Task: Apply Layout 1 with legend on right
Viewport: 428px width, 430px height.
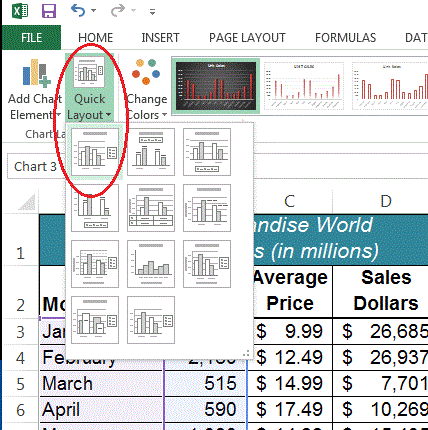Action: coord(95,152)
